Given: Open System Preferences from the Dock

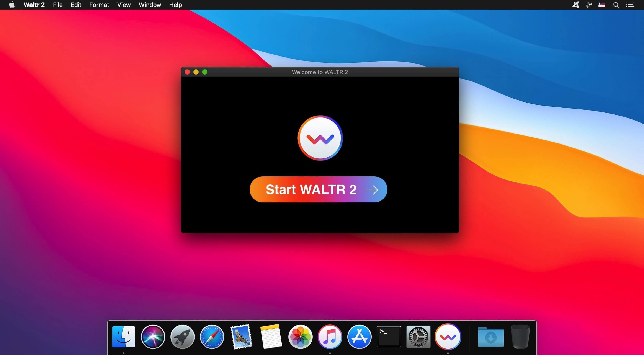Looking at the screenshot, I should (418, 337).
